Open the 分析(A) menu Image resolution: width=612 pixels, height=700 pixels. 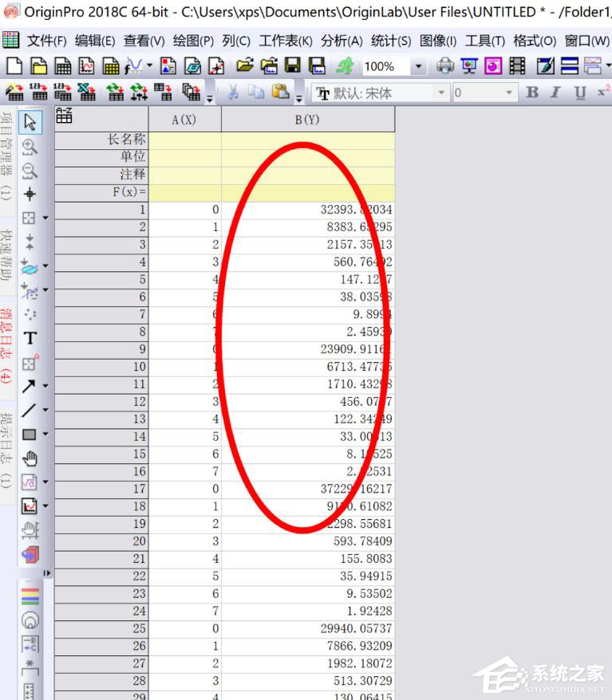(x=342, y=41)
